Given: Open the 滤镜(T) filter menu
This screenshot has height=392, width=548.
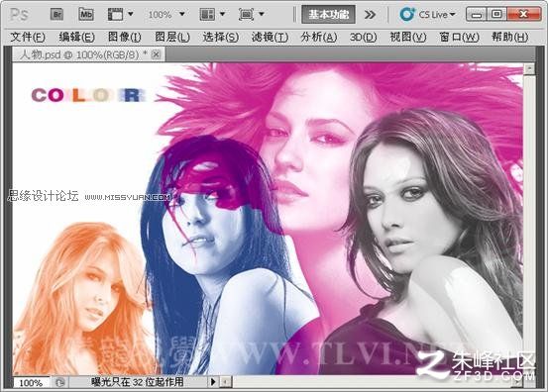Looking at the screenshot, I should (x=270, y=37).
